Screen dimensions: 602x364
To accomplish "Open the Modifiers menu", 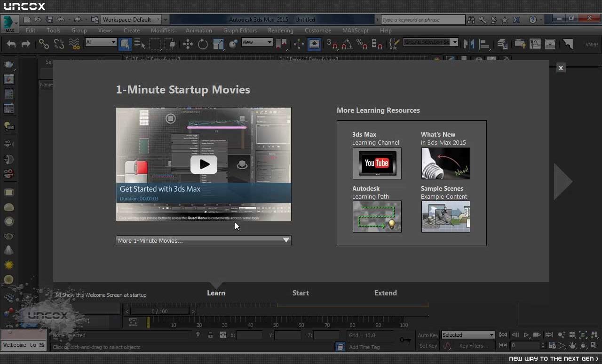I will point(163,31).
